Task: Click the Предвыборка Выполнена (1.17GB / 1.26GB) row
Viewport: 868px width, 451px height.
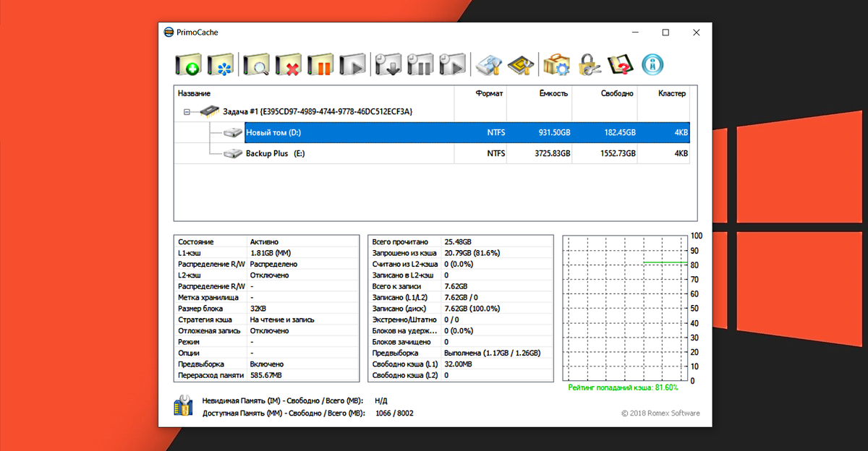Action: pos(461,353)
